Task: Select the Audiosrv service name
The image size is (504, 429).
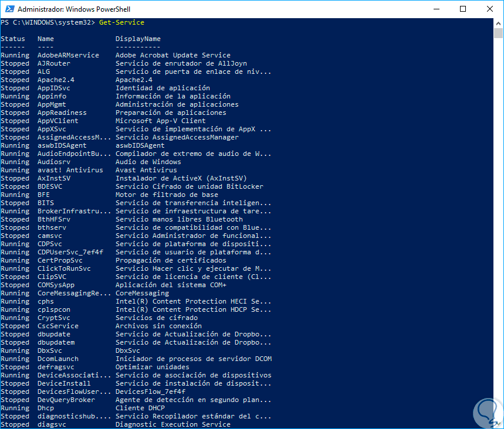Action: 53,162
